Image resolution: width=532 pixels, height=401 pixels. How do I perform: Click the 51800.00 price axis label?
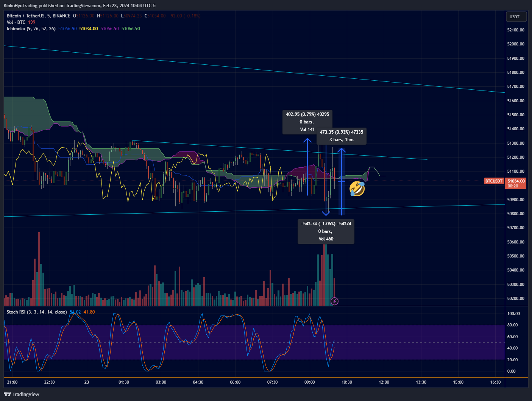[x=516, y=72]
